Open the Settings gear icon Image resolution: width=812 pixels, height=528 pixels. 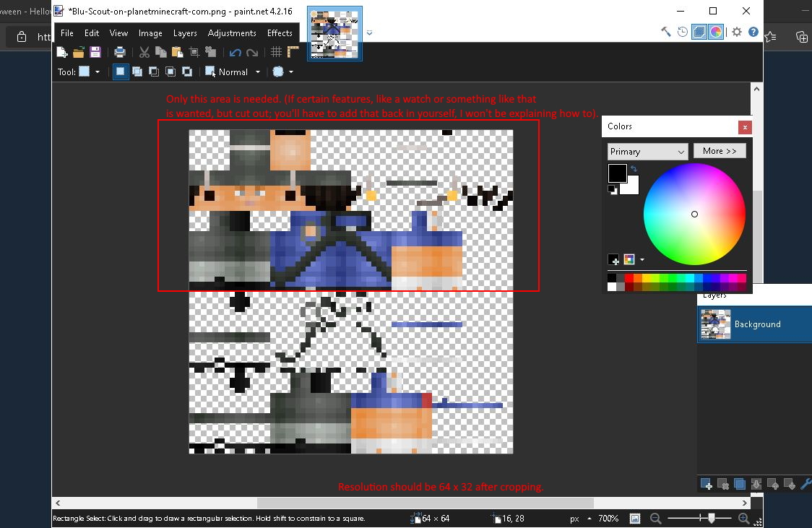pyautogui.click(x=737, y=32)
